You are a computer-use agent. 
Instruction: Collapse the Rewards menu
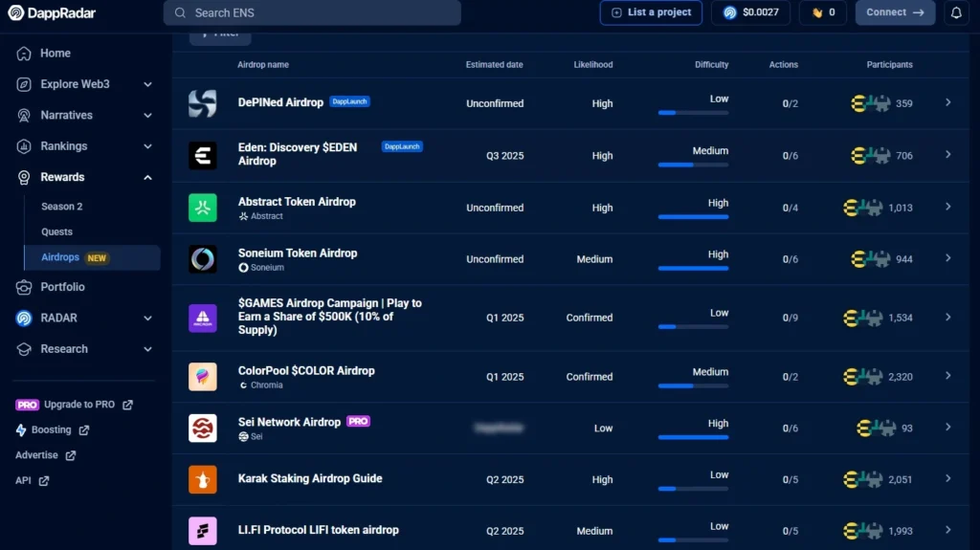(147, 178)
